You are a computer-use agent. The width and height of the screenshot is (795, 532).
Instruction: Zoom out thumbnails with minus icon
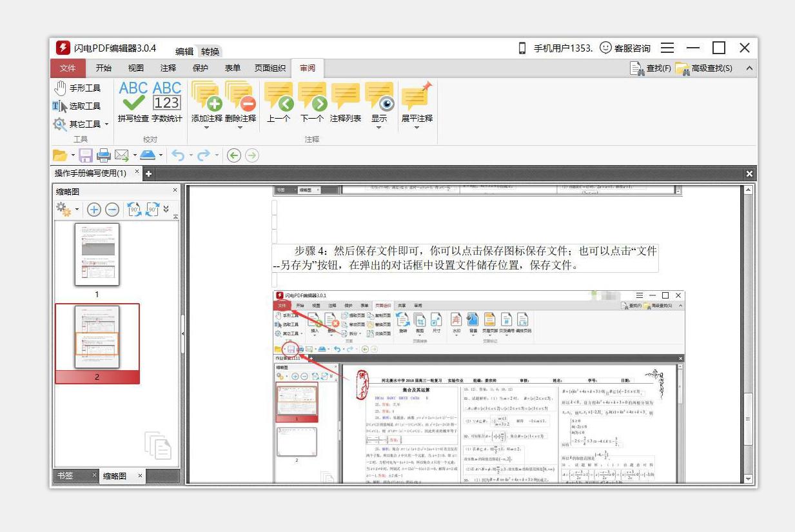click(x=112, y=210)
